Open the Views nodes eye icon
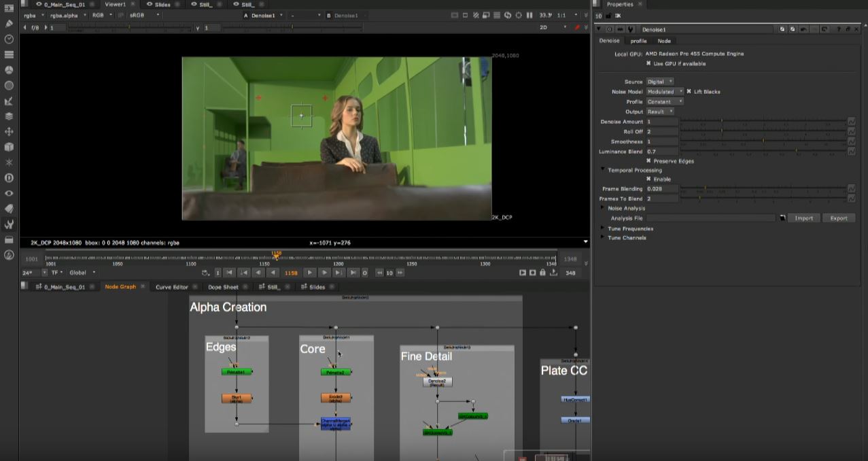 click(9, 193)
